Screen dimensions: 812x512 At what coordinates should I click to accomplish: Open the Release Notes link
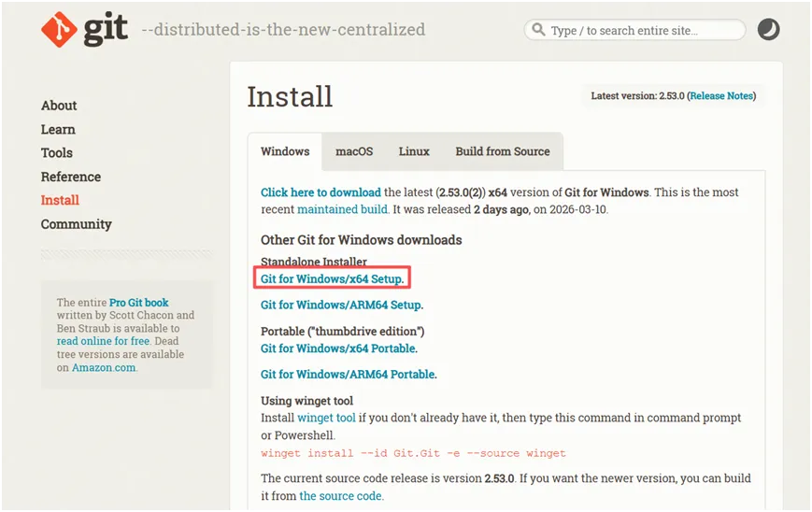click(x=721, y=96)
